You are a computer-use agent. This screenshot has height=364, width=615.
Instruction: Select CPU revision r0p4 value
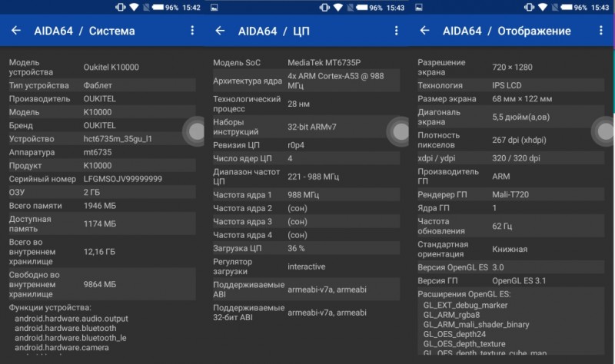tap(296, 145)
